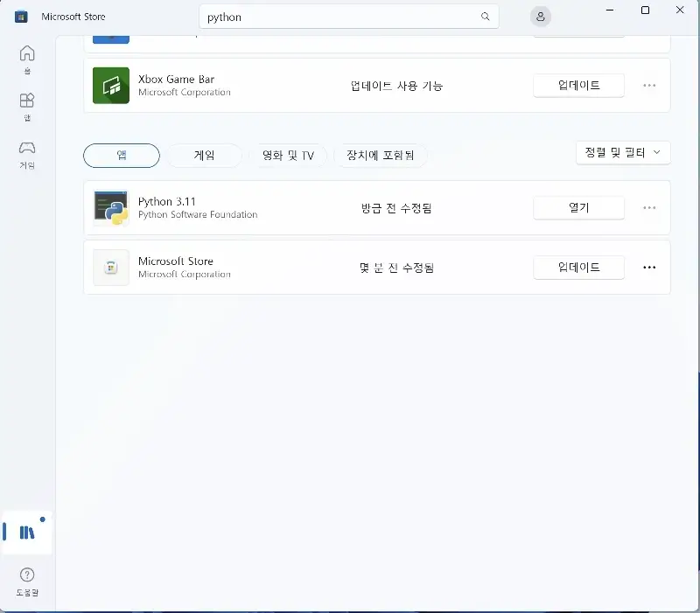Open the 정렬 및 필터 dropdown

click(623, 152)
